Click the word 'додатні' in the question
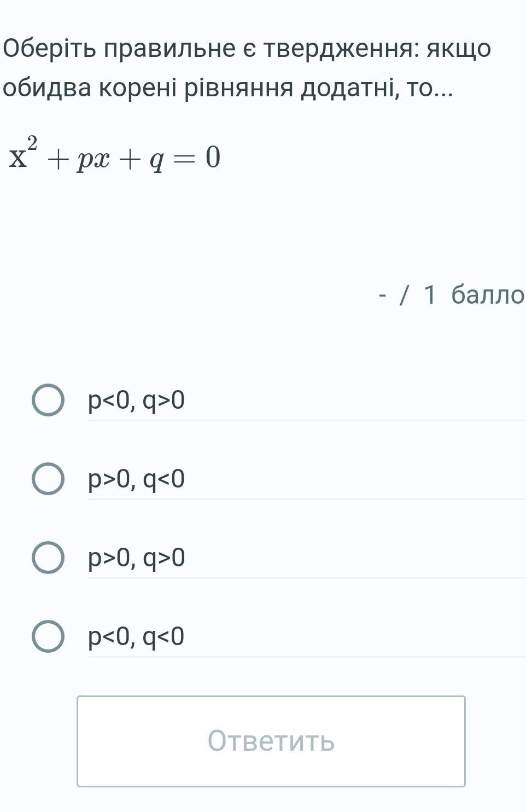526x812 pixels. 349,89
